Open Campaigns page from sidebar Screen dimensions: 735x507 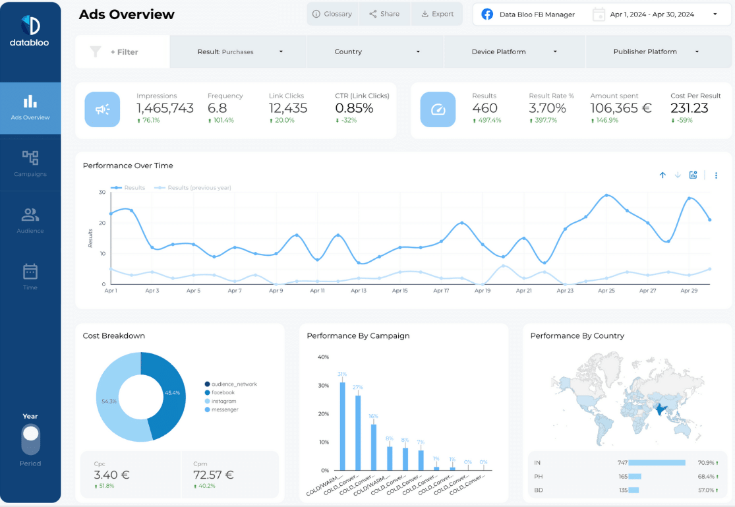pos(30,163)
